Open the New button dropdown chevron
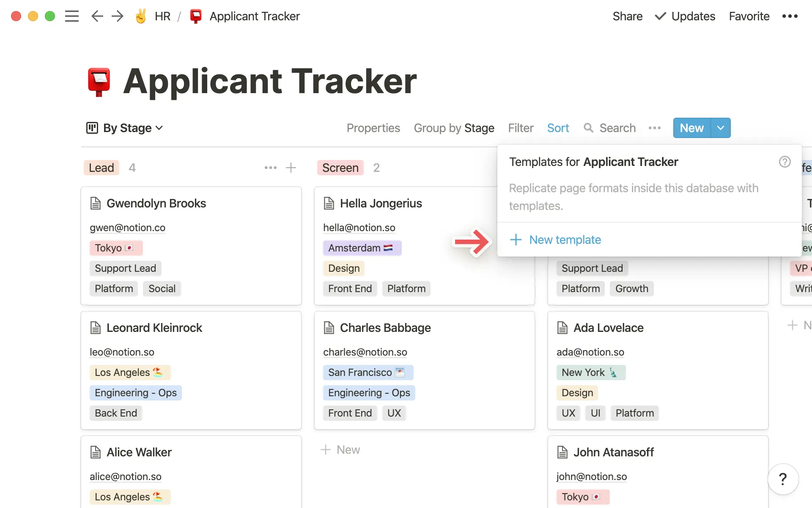This screenshot has width=812, height=508. pos(720,128)
